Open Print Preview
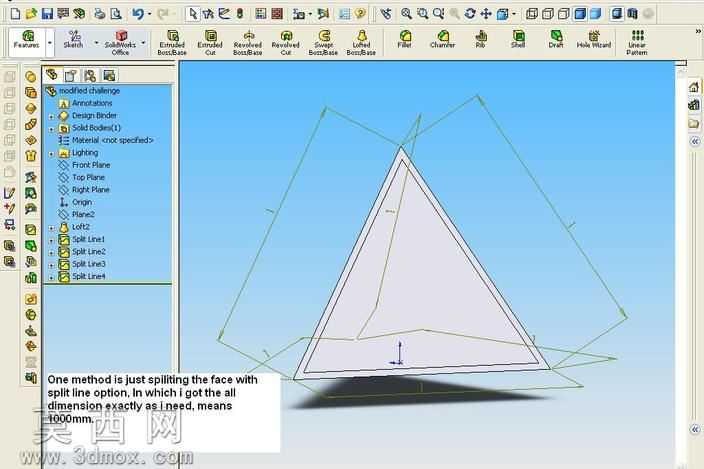 click(116, 14)
